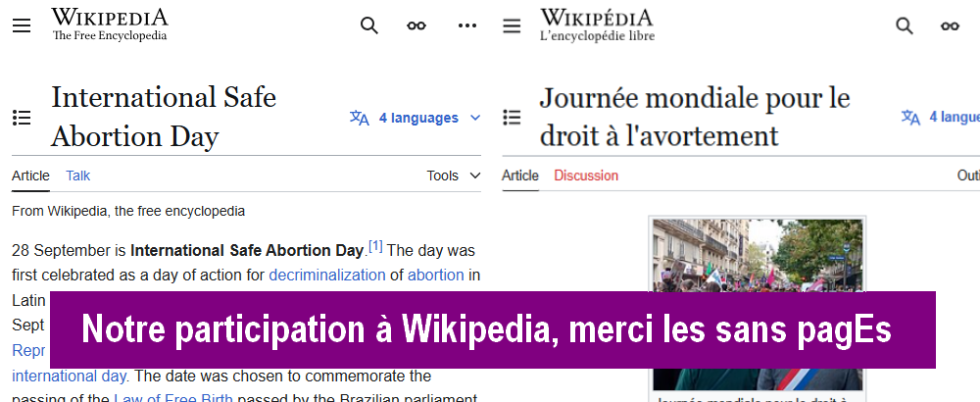
Task: Click the title Journée mondiale pour le droit à l'avortement
Action: (x=695, y=117)
